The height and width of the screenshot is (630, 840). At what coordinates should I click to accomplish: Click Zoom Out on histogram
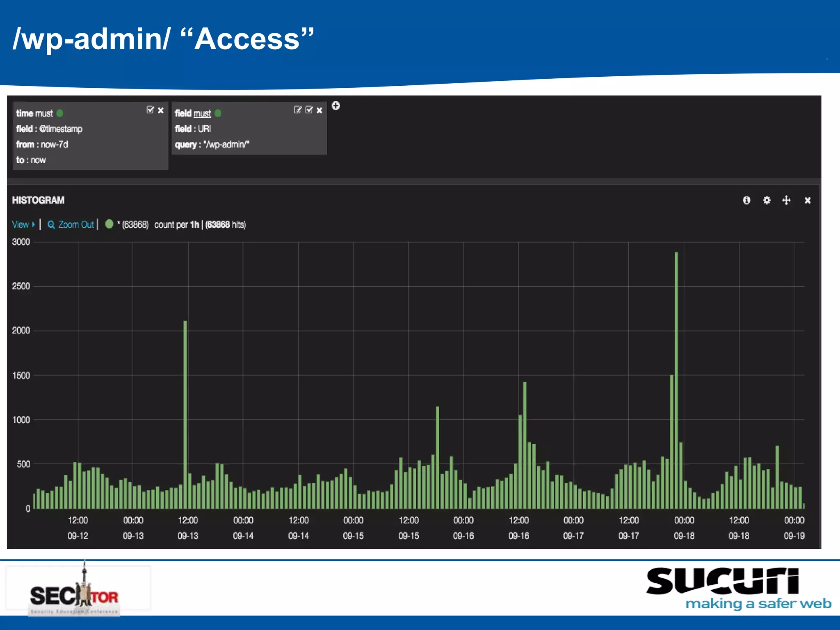point(71,224)
